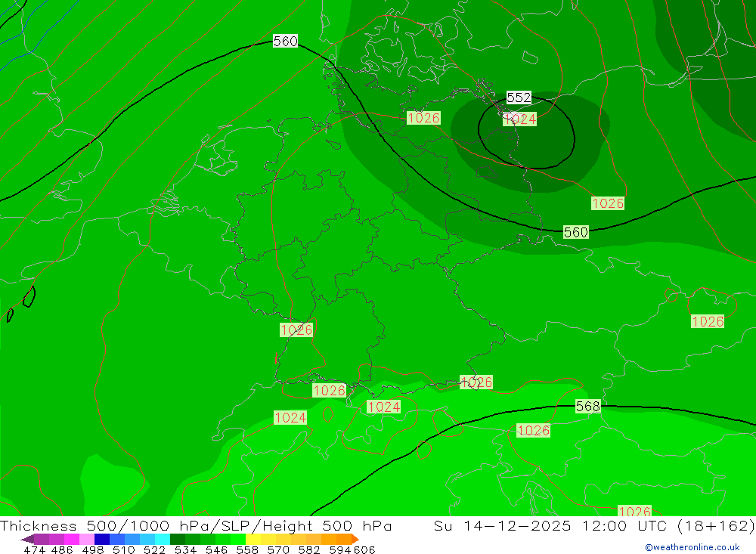Click the 1024 label overlapping the 552 contour

pyautogui.click(x=520, y=119)
